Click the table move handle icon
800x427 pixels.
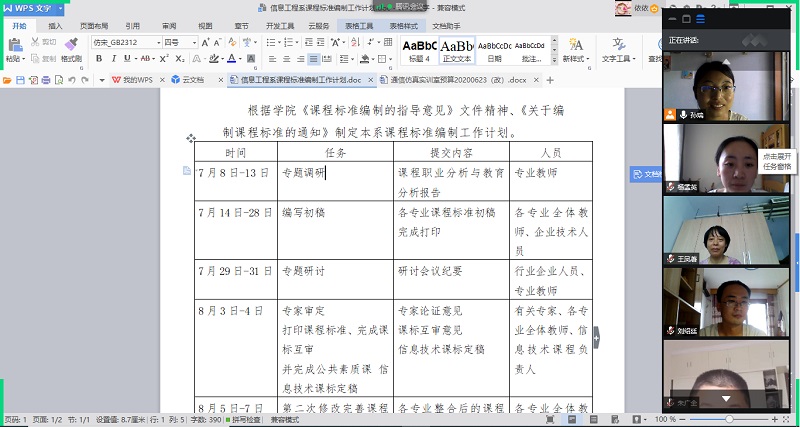pos(191,138)
